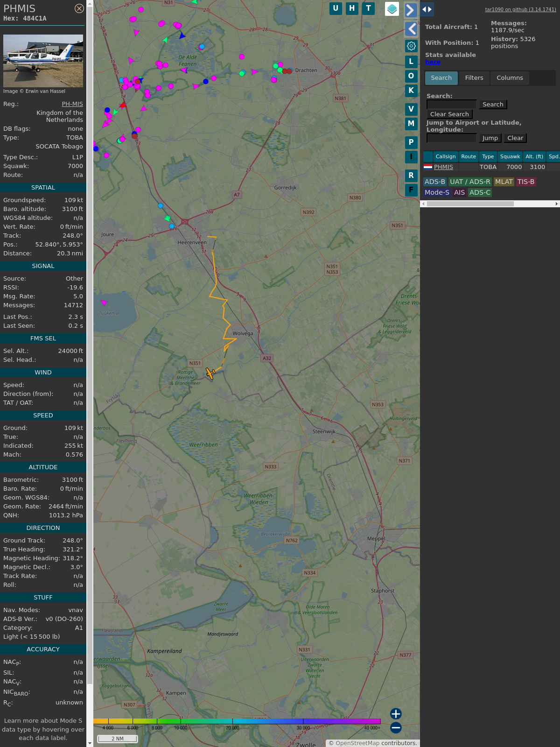Focus the Search text field
This screenshot has height=747, width=560.
[x=451, y=105]
